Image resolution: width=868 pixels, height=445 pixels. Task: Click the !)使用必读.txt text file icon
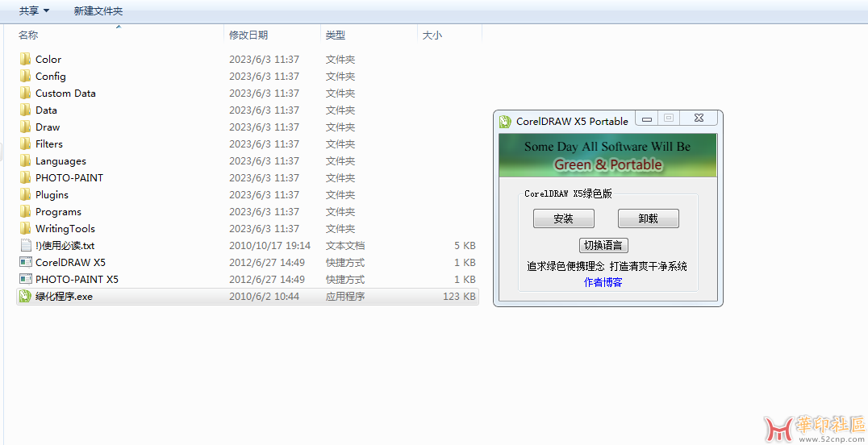click(x=25, y=246)
